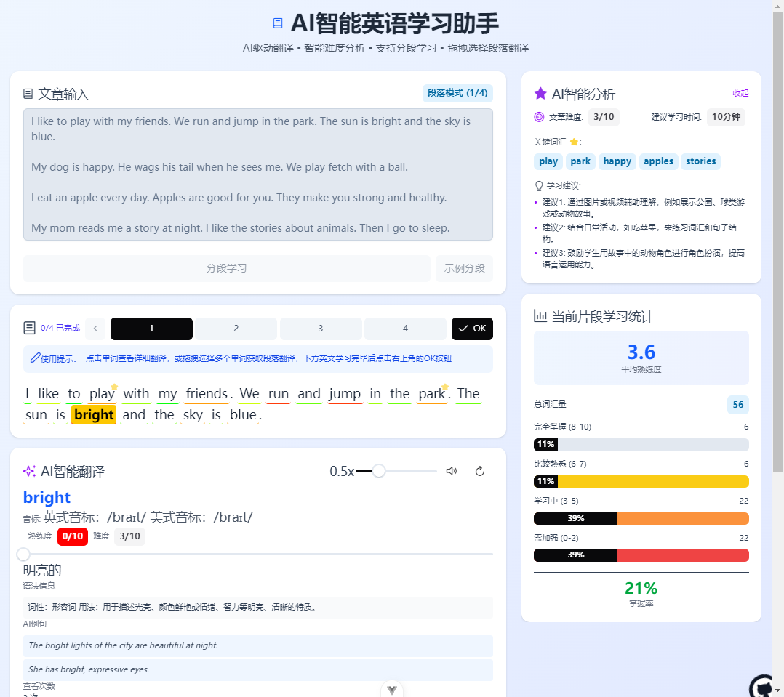Click the previous paragraph chevron arrow
The width and height of the screenshot is (784, 697).
[x=95, y=329]
